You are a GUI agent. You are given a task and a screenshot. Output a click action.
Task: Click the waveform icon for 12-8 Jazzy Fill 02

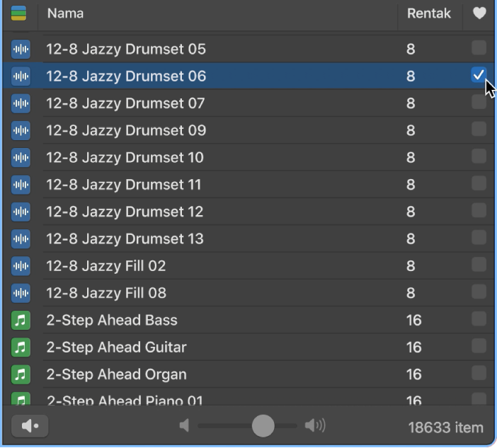[21, 266]
